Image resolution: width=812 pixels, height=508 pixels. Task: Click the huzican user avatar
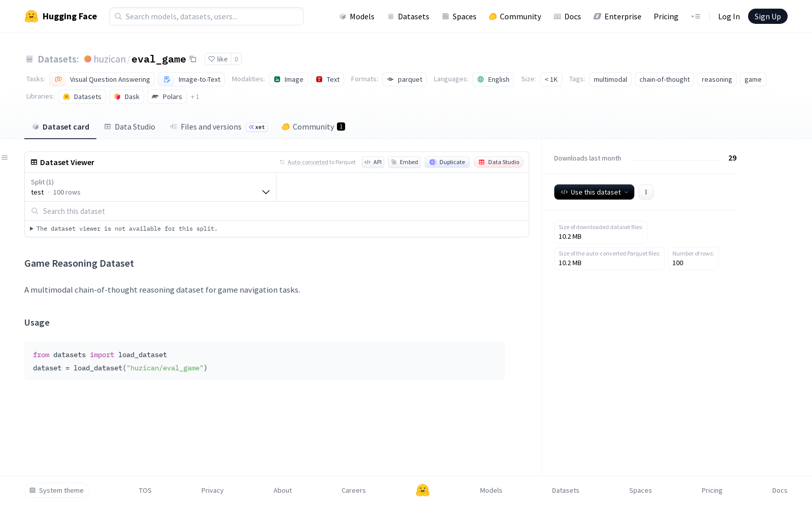pos(88,59)
